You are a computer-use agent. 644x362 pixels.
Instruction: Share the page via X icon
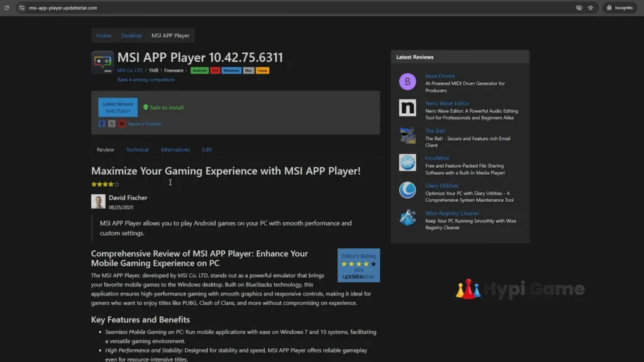tap(111, 124)
